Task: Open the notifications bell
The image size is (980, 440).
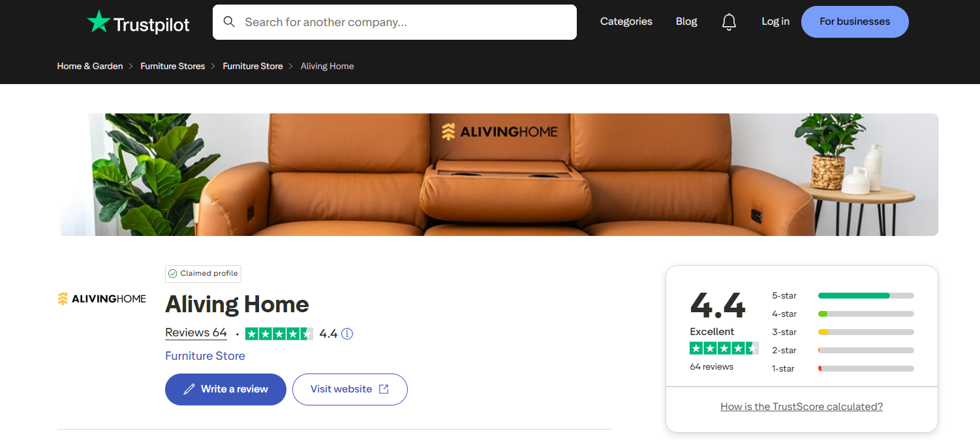Action: tap(729, 22)
